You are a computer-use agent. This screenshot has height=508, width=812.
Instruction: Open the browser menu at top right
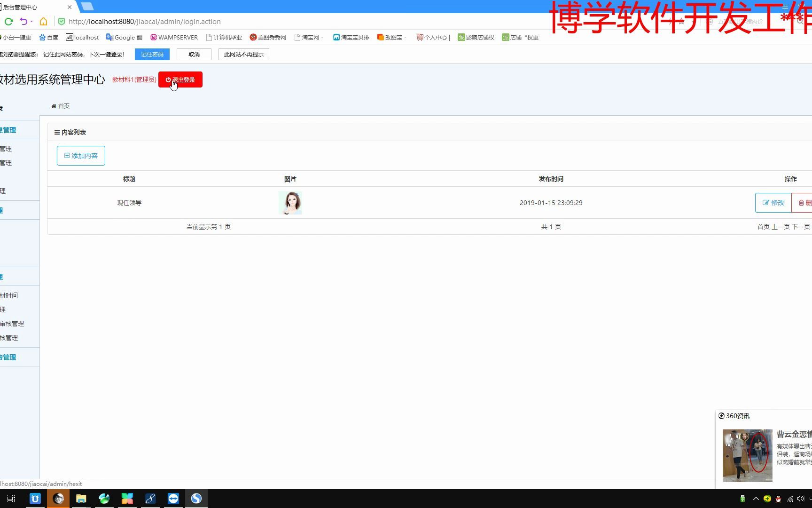pos(785,7)
